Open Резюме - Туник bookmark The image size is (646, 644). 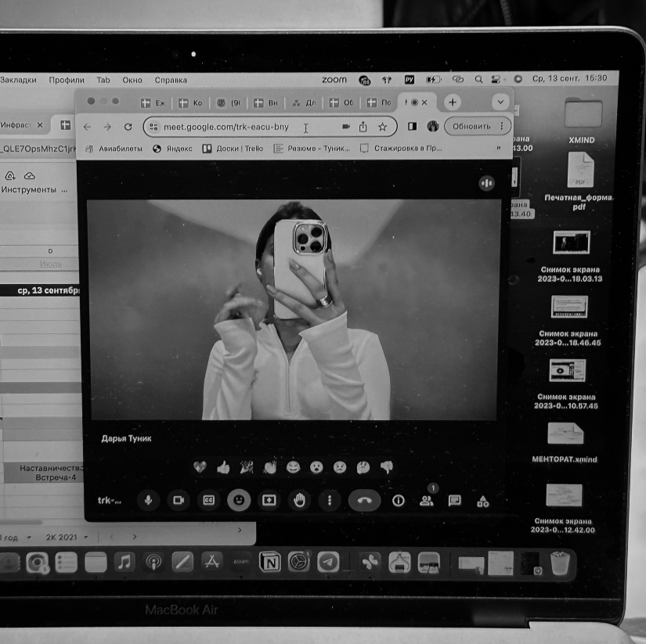tap(312, 148)
